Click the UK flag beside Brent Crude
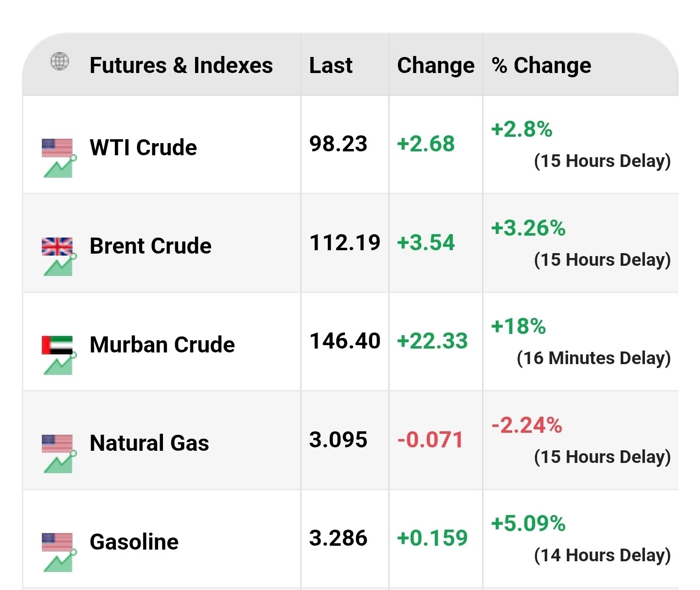700x590 pixels. point(57,246)
